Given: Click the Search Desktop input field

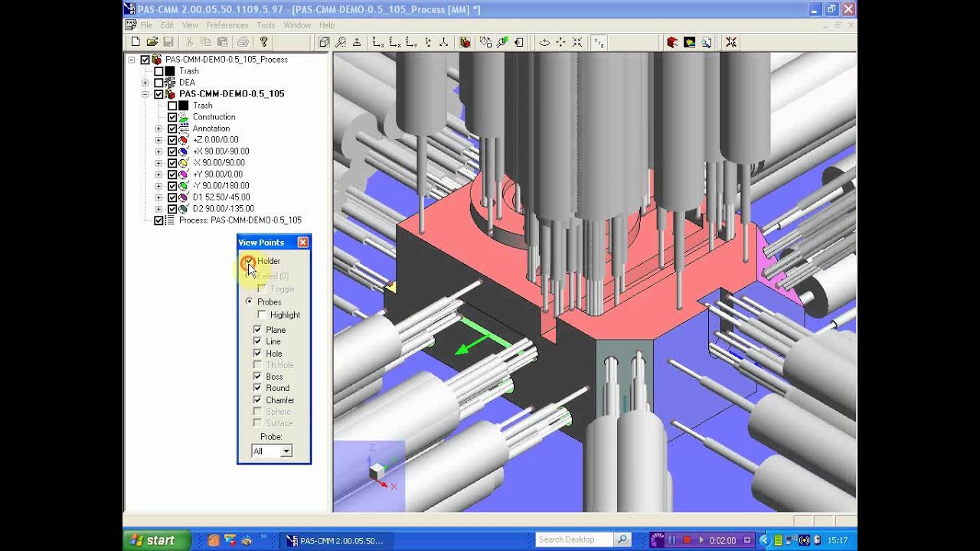Looking at the screenshot, I should (575, 540).
